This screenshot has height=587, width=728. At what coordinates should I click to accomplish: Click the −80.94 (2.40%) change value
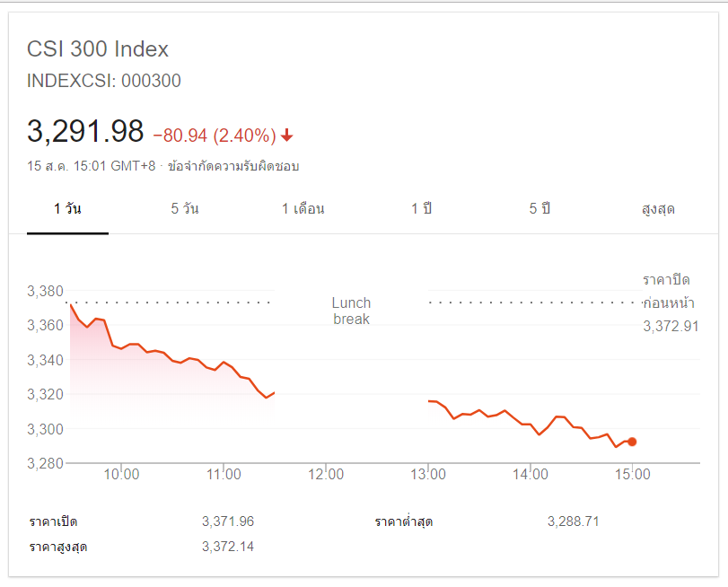[x=214, y=136]
